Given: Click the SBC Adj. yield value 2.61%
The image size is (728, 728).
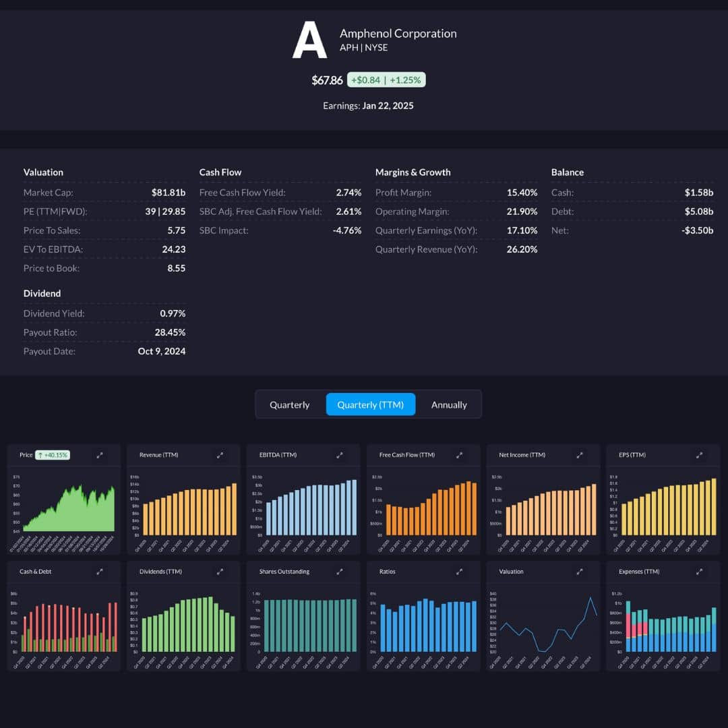Looking at the screenshot, I should 348,212.
